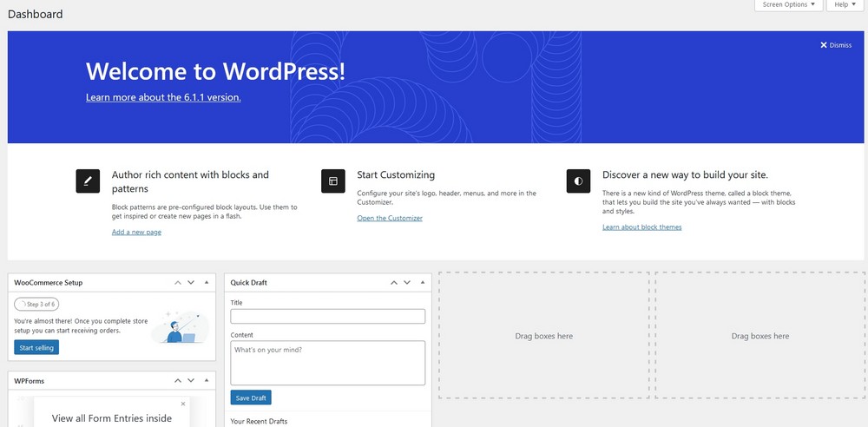Click the 'Welcome to WordPress!' heading
The image size is (868, 427).
(x=215, y=71)
